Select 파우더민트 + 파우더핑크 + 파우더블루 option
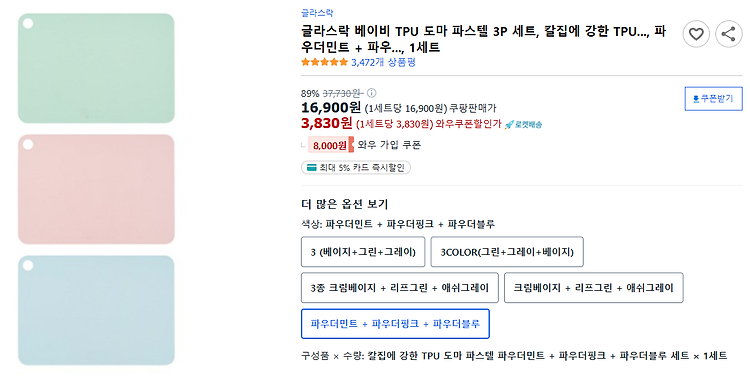 395,324
